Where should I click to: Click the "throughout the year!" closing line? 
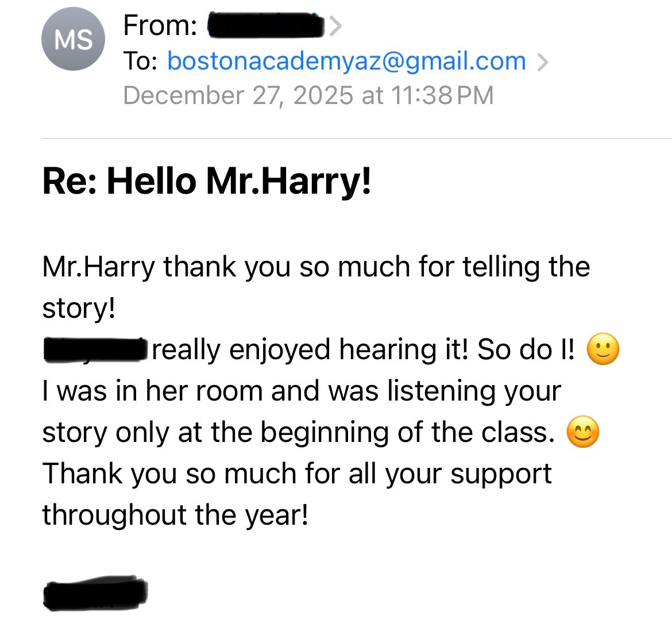(x=175, y=515)
